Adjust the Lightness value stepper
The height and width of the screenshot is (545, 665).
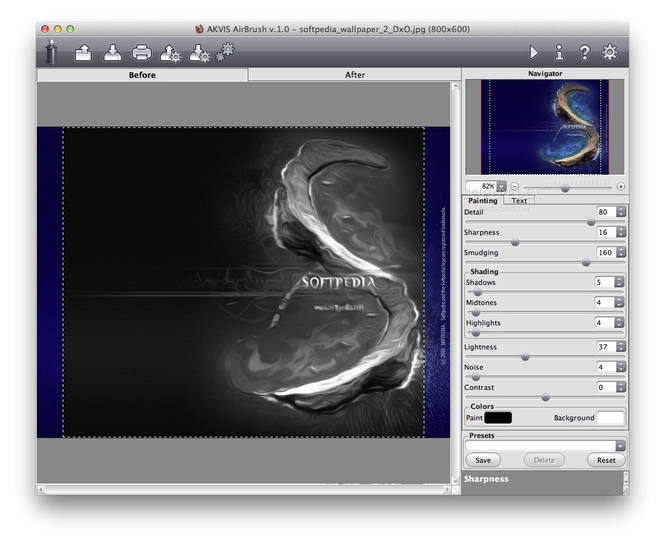click(x=621, y=347)
